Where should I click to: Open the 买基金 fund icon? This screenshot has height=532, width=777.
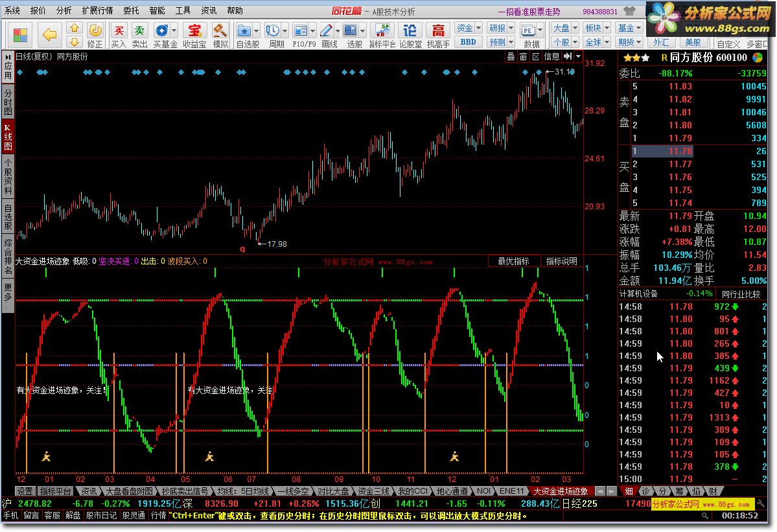pyautogui.click(x=161, y=30)
